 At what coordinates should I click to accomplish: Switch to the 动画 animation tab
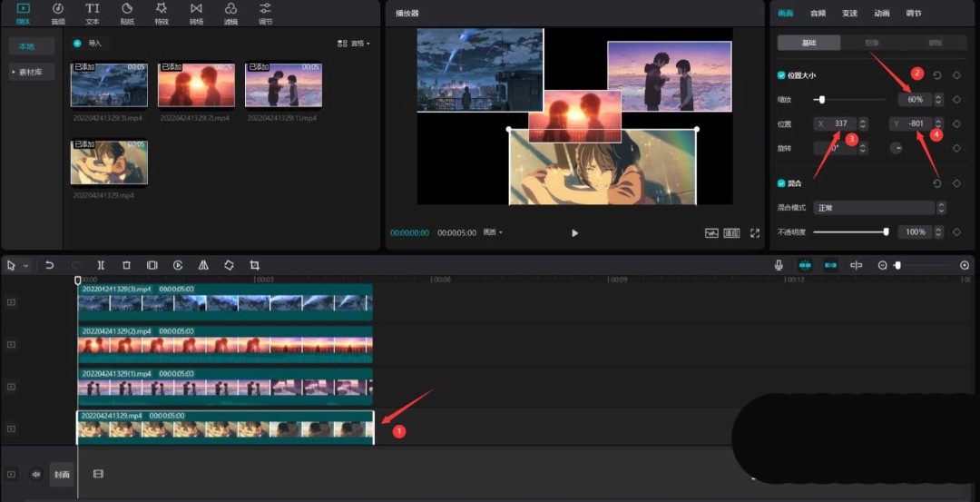coord(881,14)
